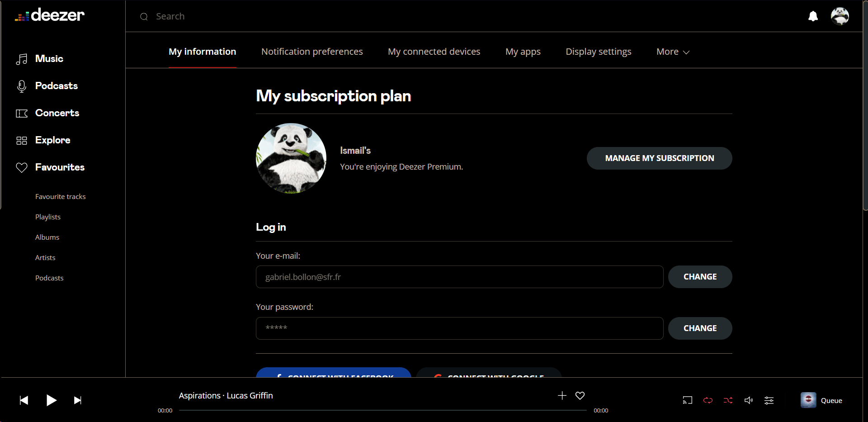Switch to Notification preferences tab
The height and width of the screenshot is (422, 868).
pyautogui.click(x=312, y=52)
